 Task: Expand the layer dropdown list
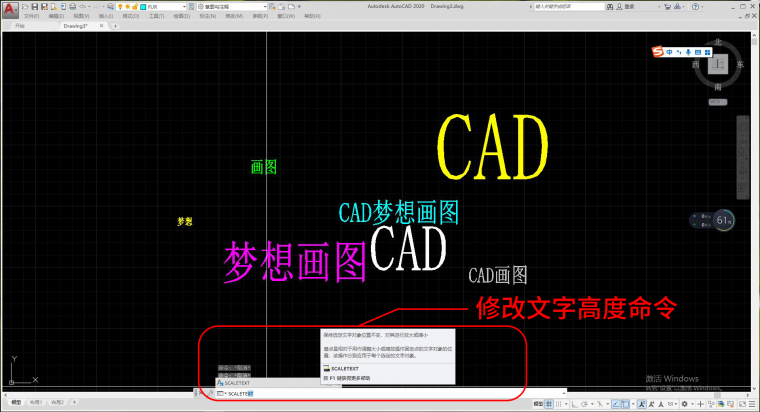(187, 6)
